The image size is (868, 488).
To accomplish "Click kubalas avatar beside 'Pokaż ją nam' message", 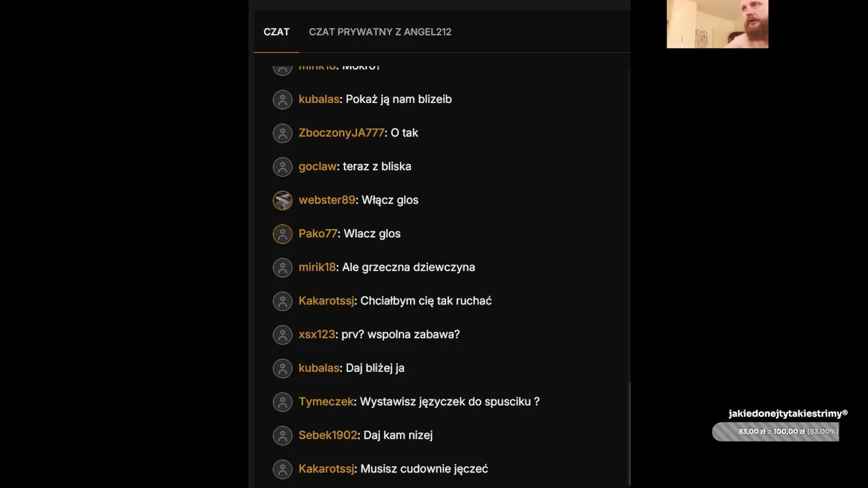I will 282,100.
